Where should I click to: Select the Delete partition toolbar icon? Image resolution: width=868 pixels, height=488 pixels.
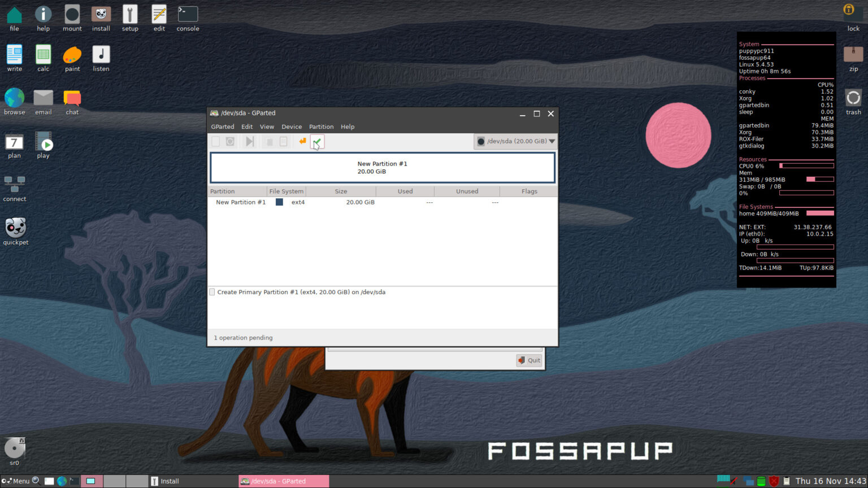pyautogui.click(x=231, y=141)
